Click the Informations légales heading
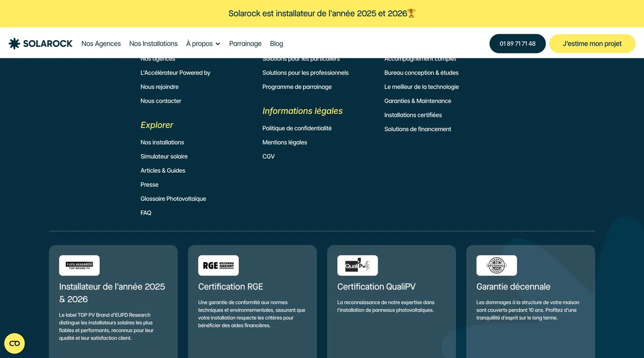The image size is (644, 358). pos(302,111)
